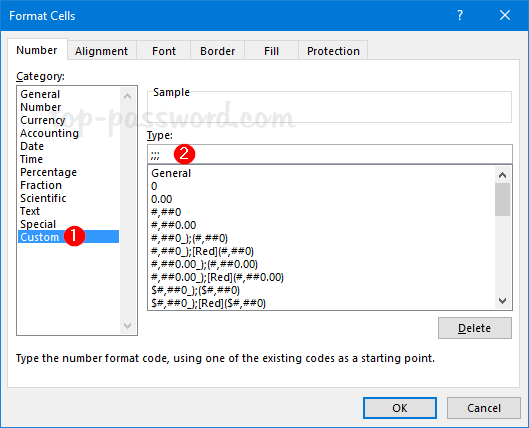Click the Help question mark icon
Viewport: 529px width, 428px height.
(460, 16)
